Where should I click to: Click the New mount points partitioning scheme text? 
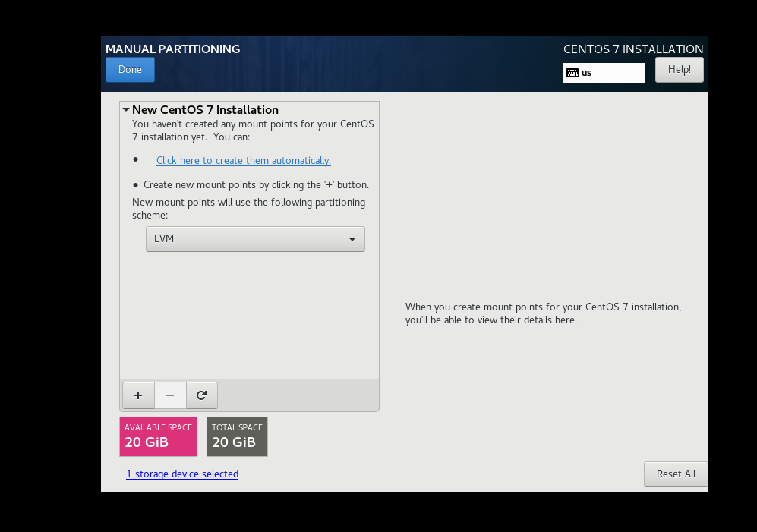click(248, 209)
